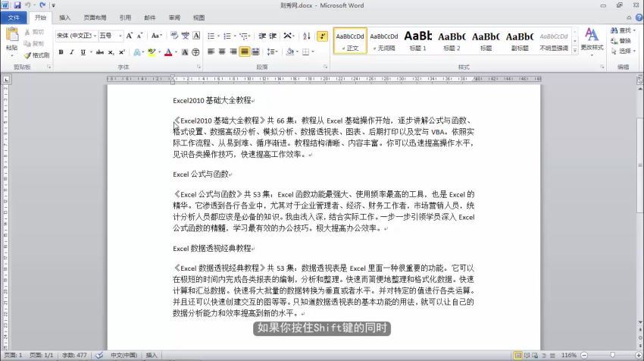Toggle ruler button above vertical scrollbar
Screen dimensions: 644x361
tap(639, 79)
